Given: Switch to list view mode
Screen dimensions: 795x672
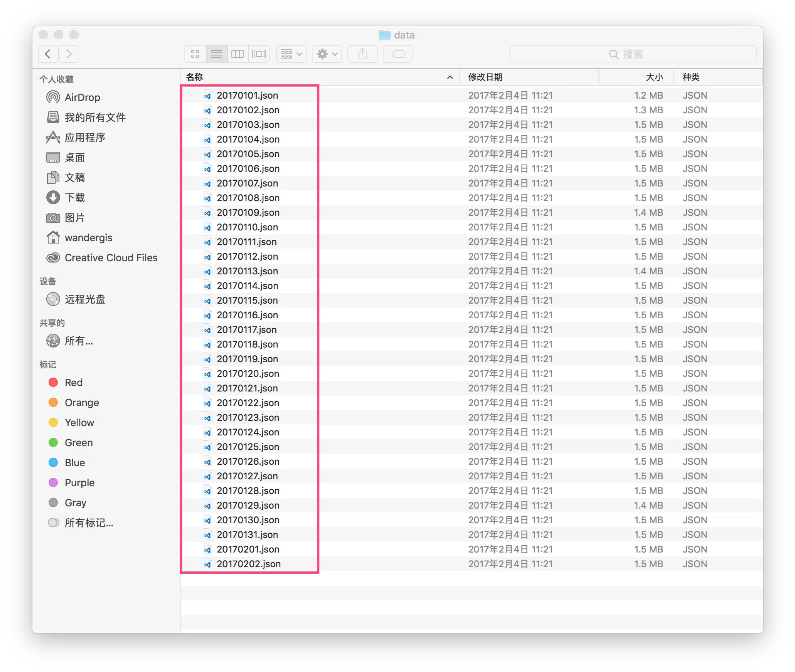Looking at the screenshot, I should 217,54.
